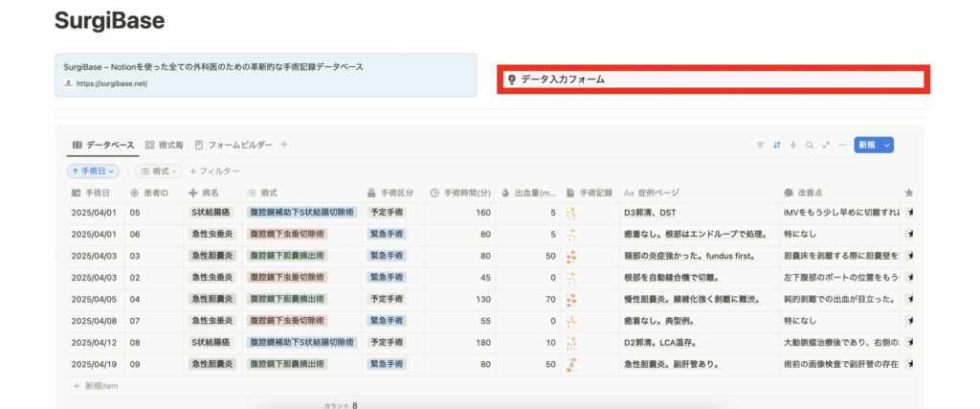Click 改善点 column header
This screenshot has width=980, height=409.
coord(839,193)
